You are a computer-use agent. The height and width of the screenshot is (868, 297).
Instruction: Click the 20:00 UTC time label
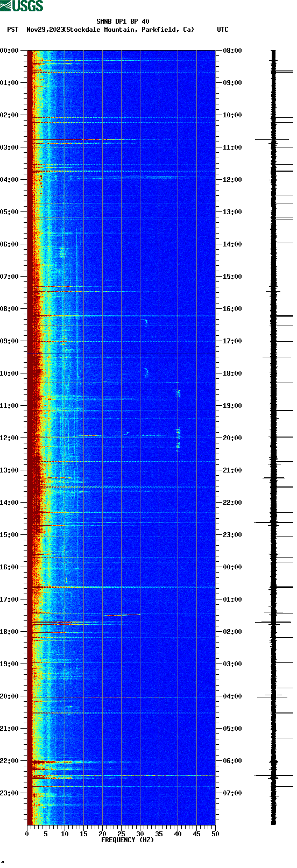click(x=232, y=438)
